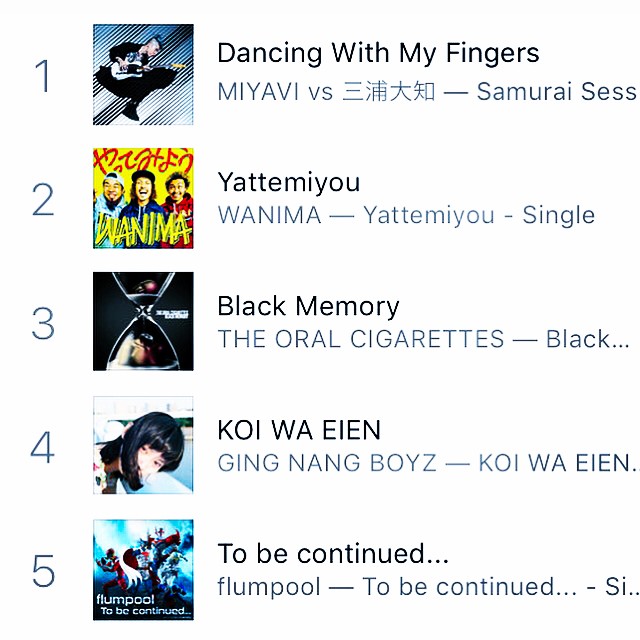Select the Black Memory hourglass album cover

click(143, 321)
